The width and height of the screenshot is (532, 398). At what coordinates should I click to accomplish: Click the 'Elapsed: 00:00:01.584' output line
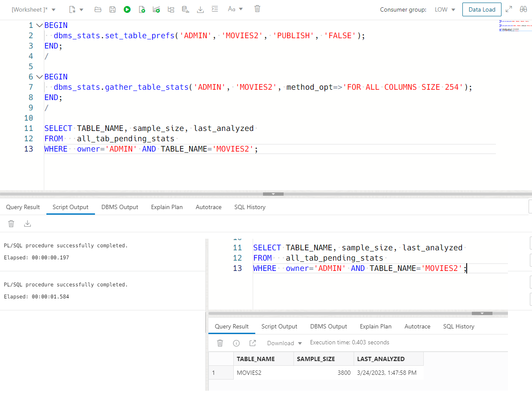point(37,297)
